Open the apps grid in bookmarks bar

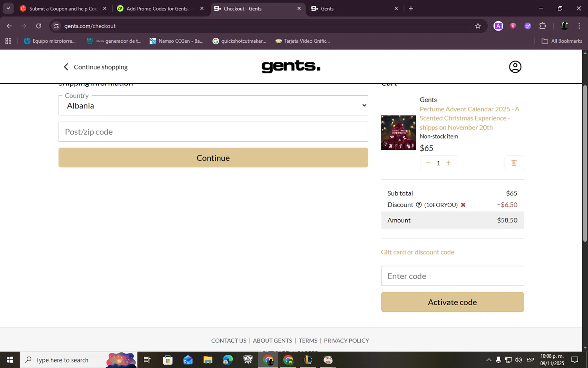8,41
